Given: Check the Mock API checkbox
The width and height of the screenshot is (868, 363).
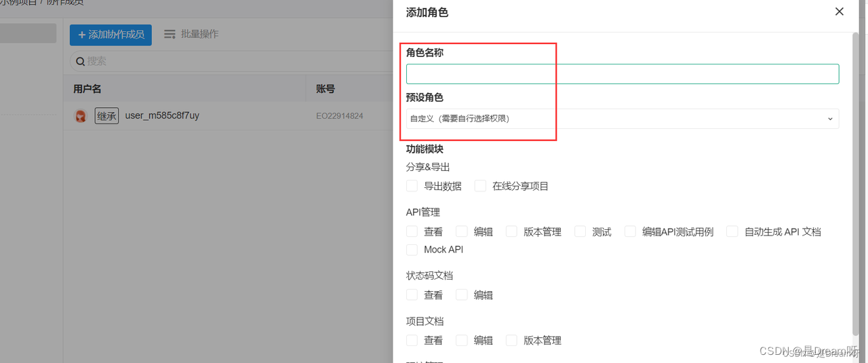Looking at the screenshot, I should [x=412, y=250].
